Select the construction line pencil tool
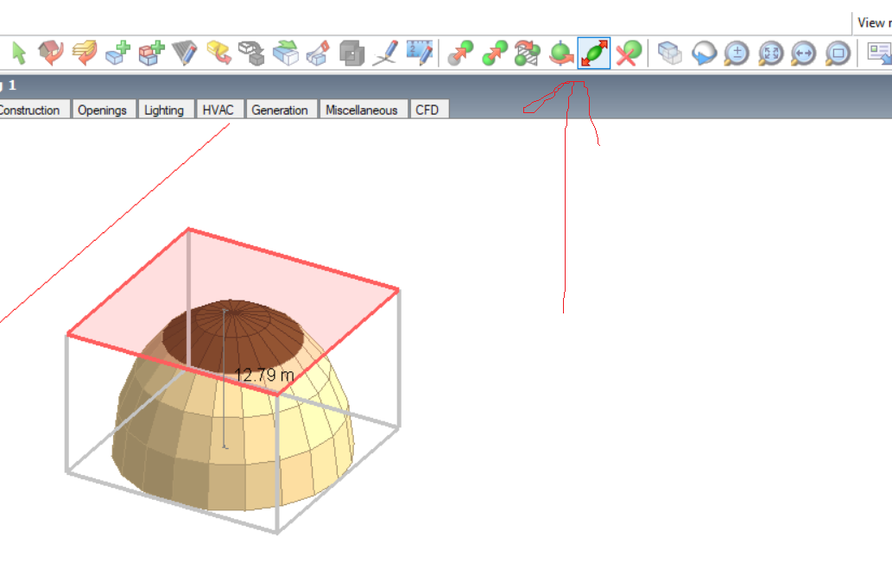Image resolution: width=892 pixels, height=588 pixels. pos(385,53)
